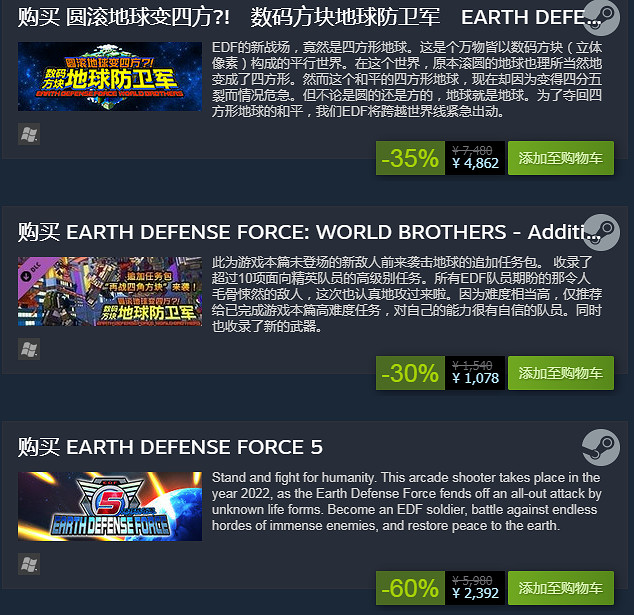Click the -35% discount badge
634x615 pixels.
410,158
